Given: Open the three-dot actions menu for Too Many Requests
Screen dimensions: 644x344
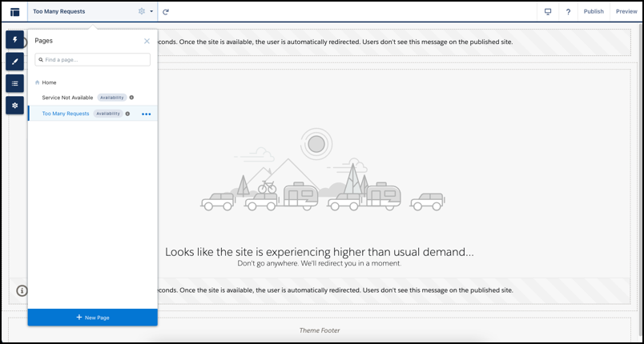Looking at the screenshot, I should coord(147,114).
